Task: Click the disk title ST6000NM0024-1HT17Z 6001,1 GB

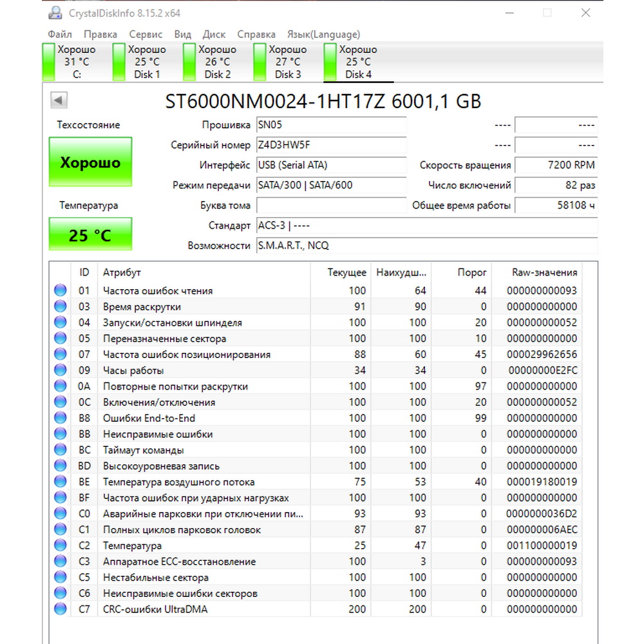Action: point(323,101)
